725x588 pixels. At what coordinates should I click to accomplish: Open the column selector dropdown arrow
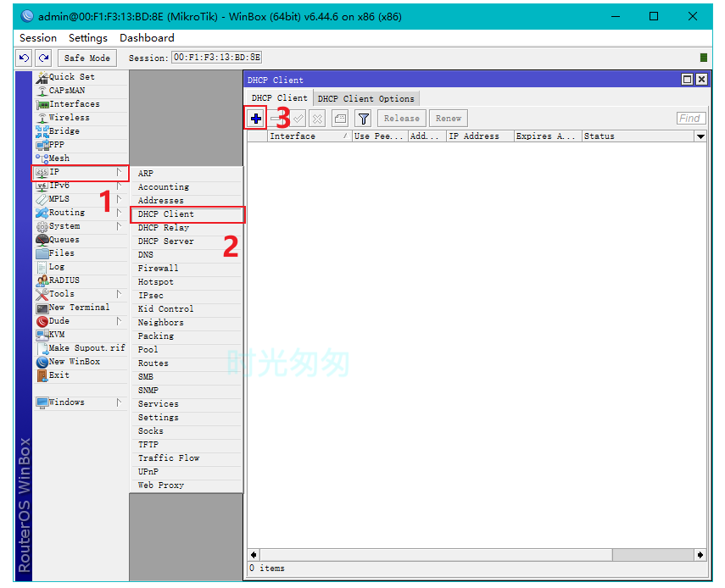tap(700, 136)
